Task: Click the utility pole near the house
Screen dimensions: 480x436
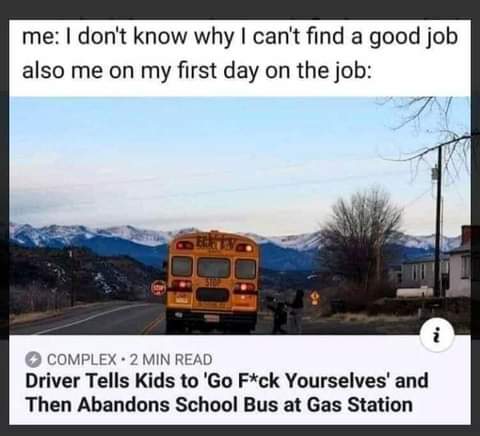Action: (438, 220)
